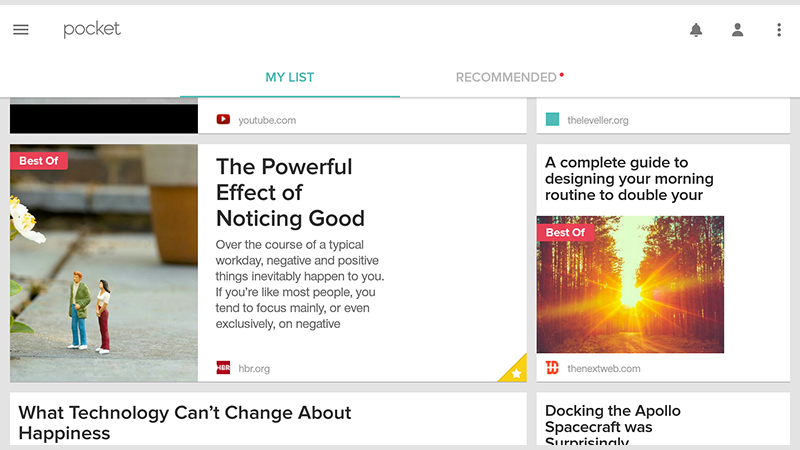Click the YouTube source icon

tap(223, 119)
